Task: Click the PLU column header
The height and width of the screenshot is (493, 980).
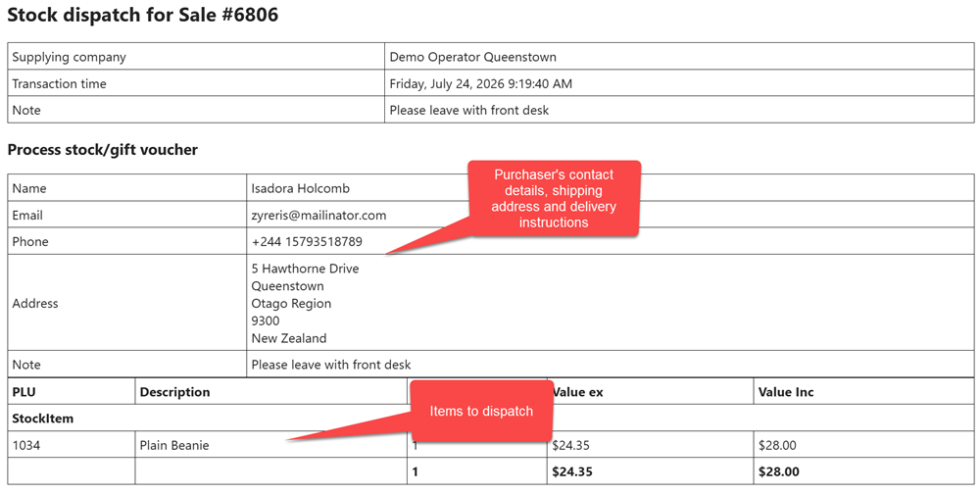Action: [x=24, y=392]
